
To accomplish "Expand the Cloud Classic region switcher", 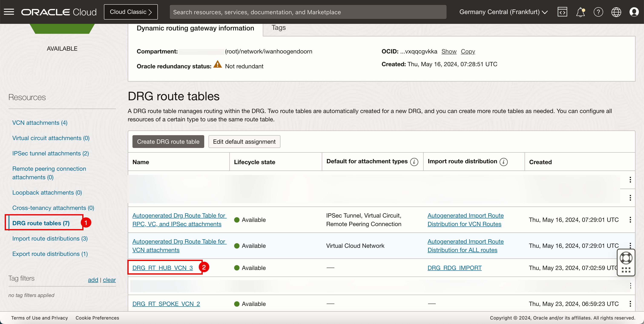I will click(x=131, y=11).
